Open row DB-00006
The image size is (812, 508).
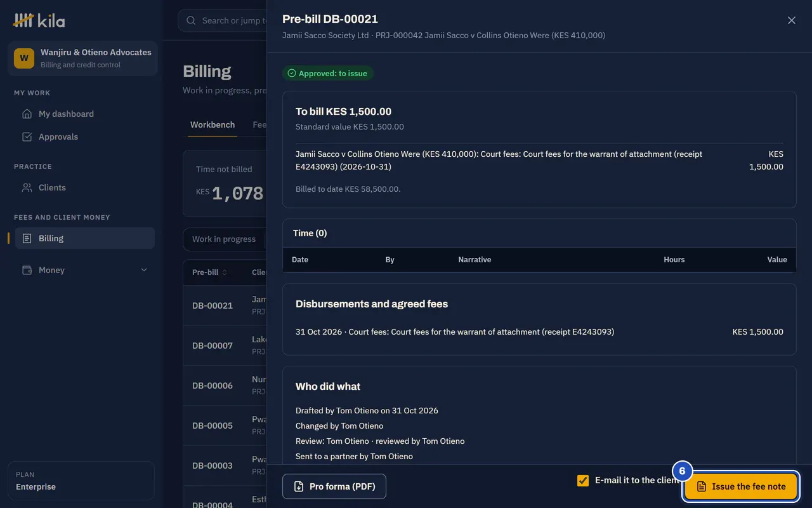click(225, 385)
